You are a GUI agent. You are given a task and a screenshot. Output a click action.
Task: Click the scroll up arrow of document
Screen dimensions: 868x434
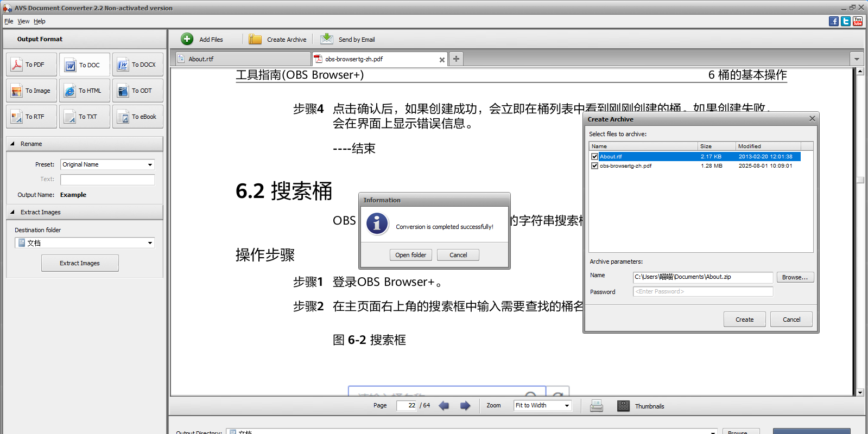(860, 72)
